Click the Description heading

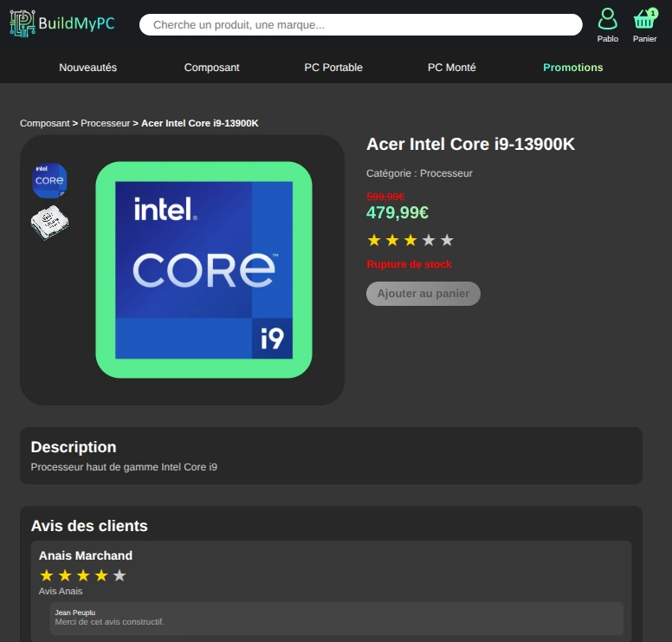click(74, 447)
